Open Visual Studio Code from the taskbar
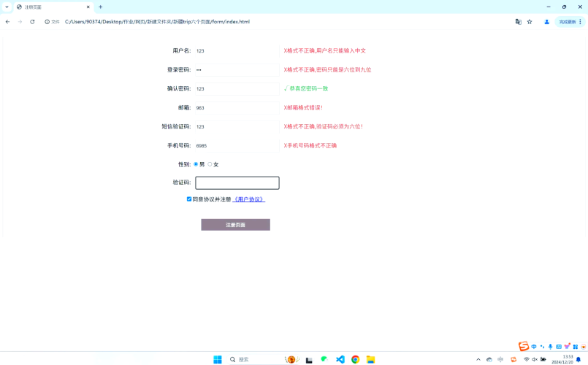 [x=340, y=359]
